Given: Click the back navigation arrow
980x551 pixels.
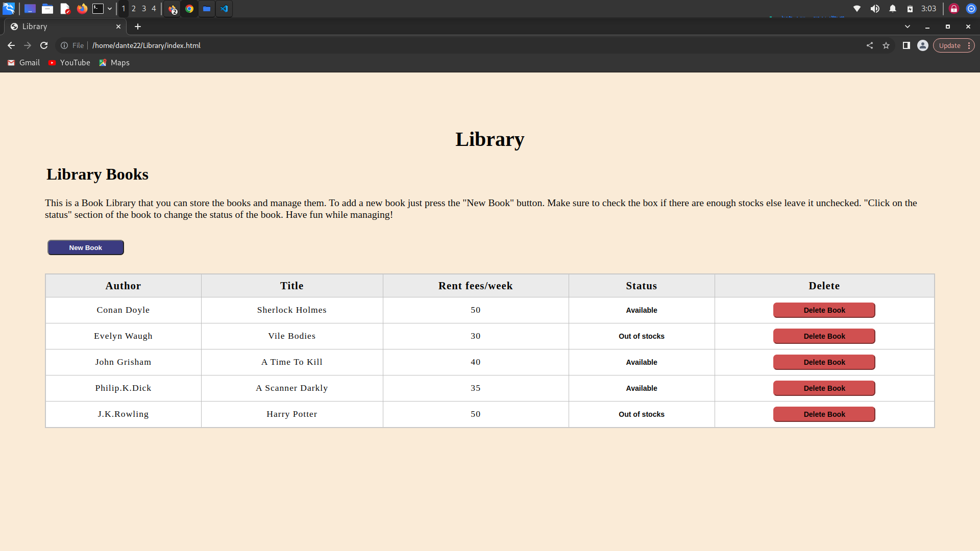Looking at the screenshot, I should 11,45.
